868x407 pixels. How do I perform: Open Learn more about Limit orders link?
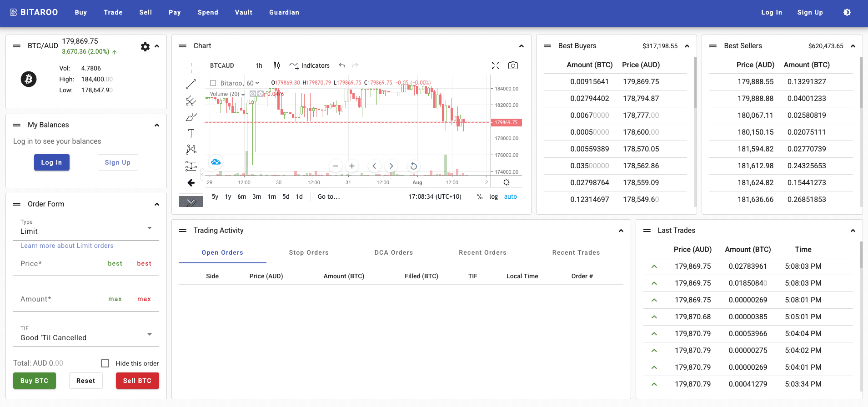pos(67,246)
